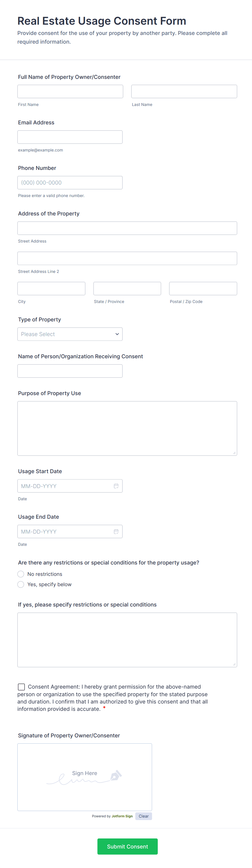Click the Purpose of Property Use textarea
The width and height of the screenshot is (252, 868).
click(127, 428)
